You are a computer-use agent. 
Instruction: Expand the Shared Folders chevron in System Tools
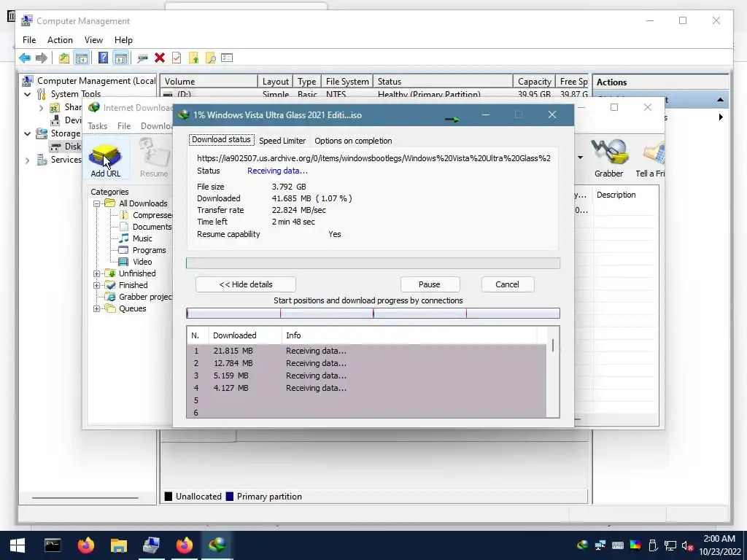click(x=42, y=108)
